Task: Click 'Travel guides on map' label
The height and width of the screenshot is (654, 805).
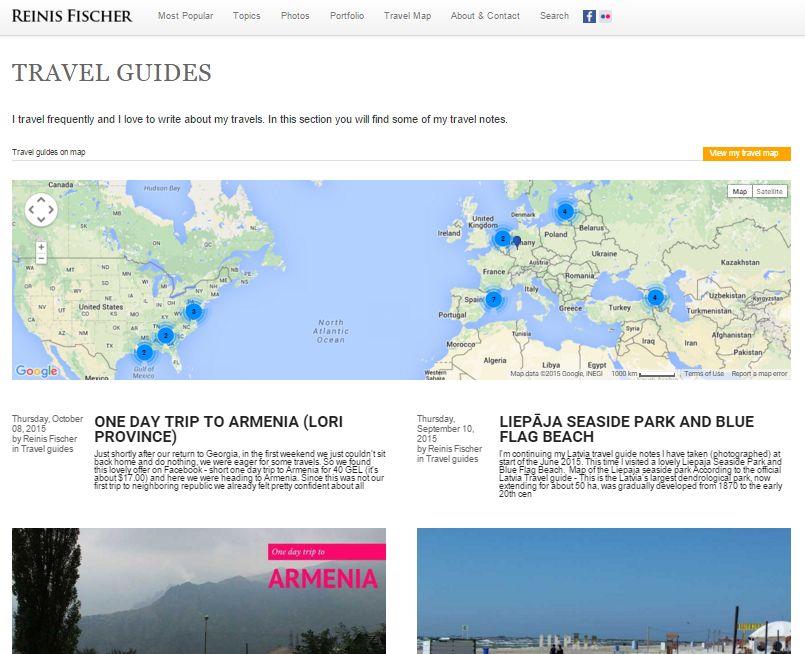Action: click(49, 152)
